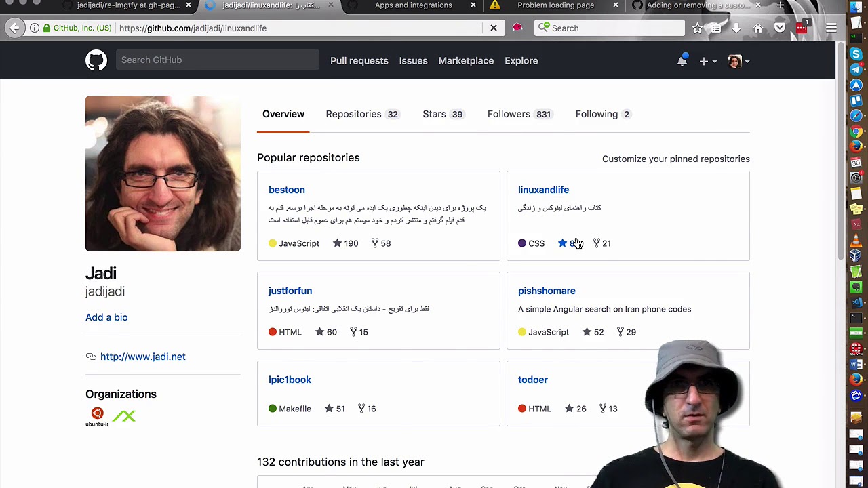Image resolution: width=868 pixels, height=488 pixels.
Task: Open the downloads arrow in browser toolbar
Action: point(736,28)
